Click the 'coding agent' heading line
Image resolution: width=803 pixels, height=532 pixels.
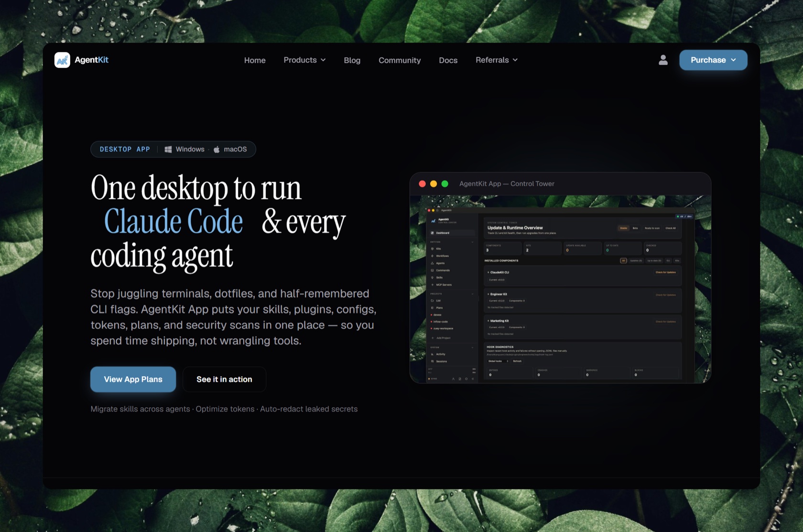162,257
